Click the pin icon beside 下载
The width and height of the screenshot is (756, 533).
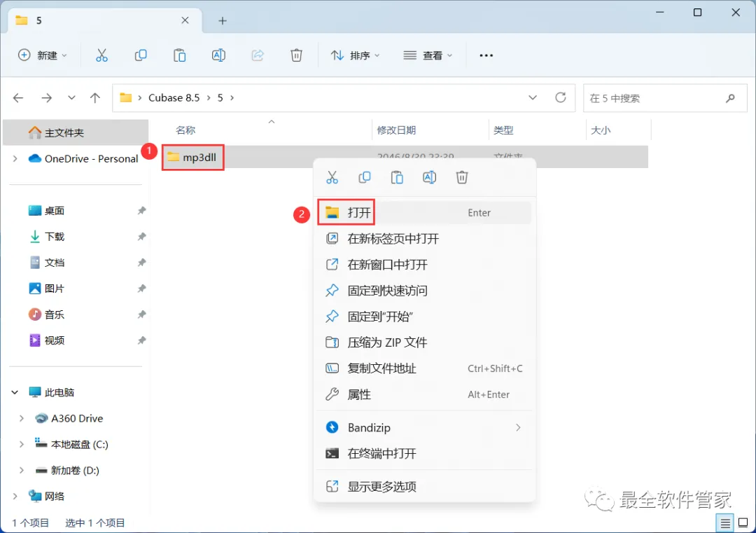[x=141, y=237]
